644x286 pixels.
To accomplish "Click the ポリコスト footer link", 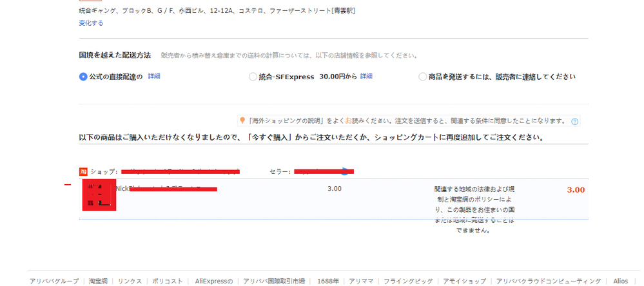I will 168,281.
